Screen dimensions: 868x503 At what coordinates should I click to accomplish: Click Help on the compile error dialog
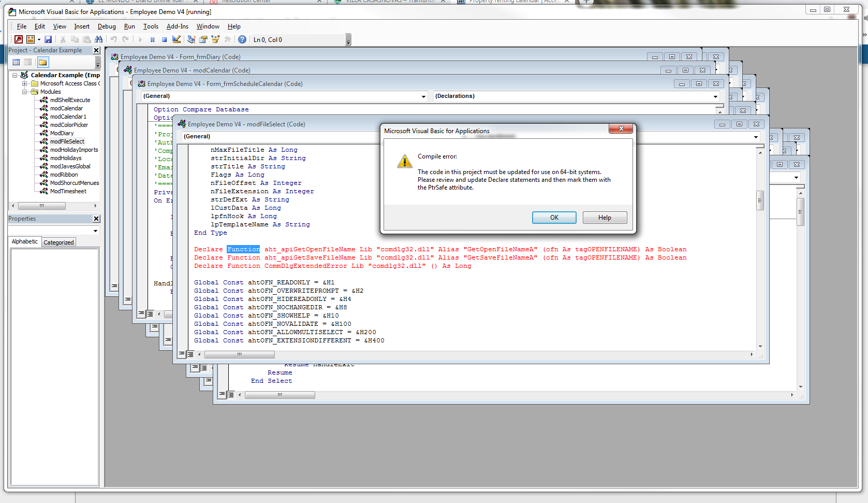click(605, 218)
